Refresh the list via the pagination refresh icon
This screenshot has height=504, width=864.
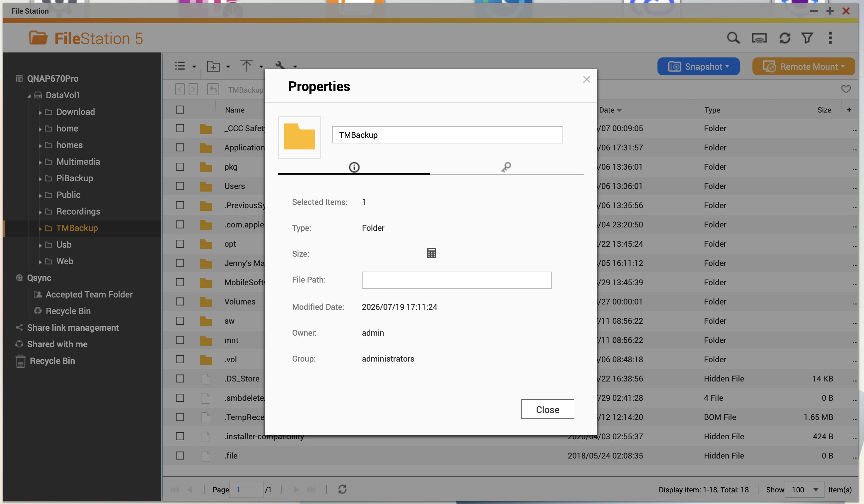[x=342, y=489]
